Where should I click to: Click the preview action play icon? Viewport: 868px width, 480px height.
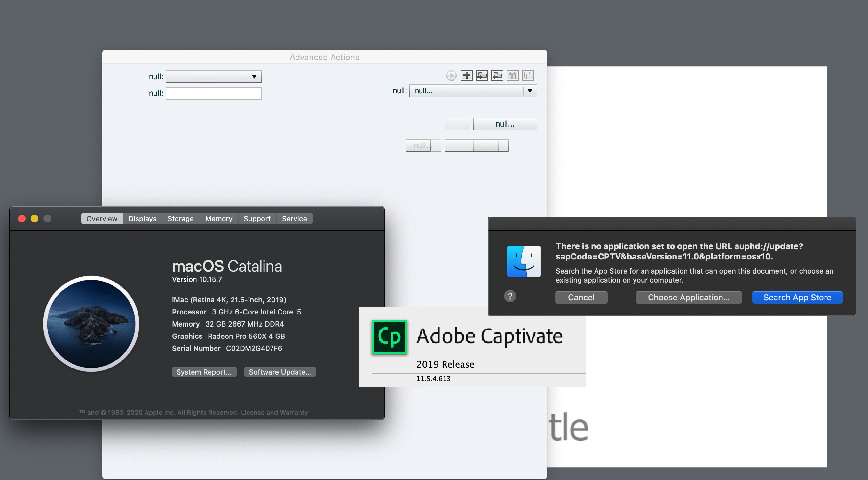click(451, 75)
